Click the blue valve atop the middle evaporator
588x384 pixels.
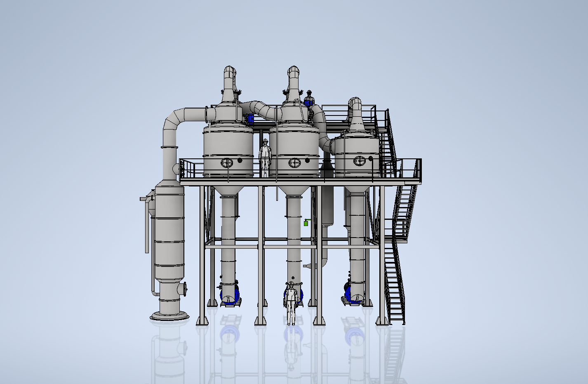point(308,102)
